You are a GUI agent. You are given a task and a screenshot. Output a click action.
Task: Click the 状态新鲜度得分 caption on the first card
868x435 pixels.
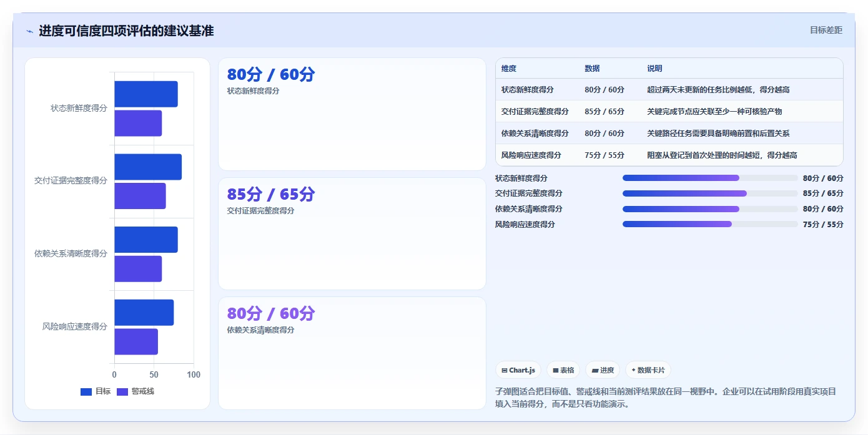253,91
